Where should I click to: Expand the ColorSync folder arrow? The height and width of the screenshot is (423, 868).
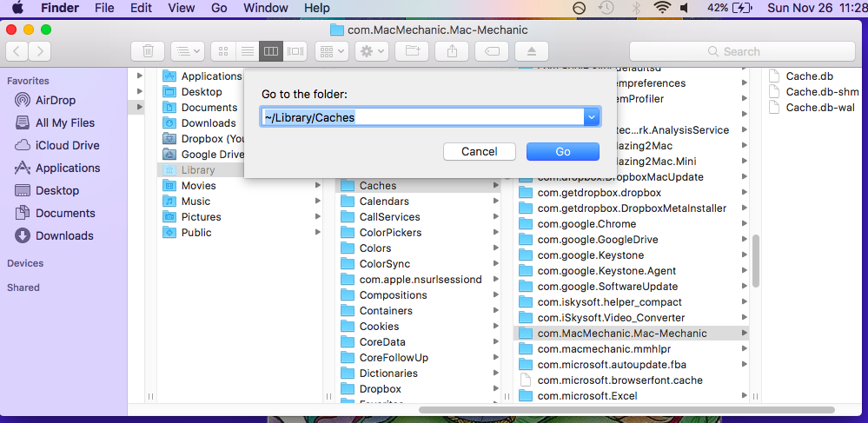coord(495,263)
